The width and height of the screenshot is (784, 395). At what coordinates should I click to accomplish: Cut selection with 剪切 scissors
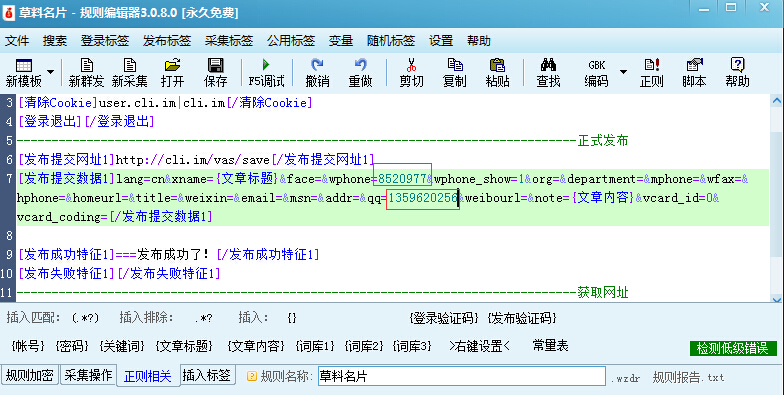pos(412,72)
